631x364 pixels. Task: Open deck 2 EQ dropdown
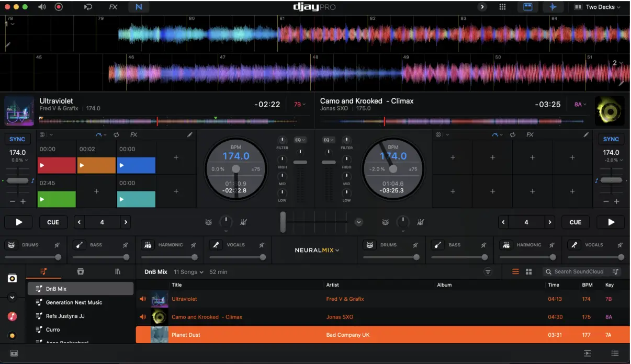(x=329, y=140)
